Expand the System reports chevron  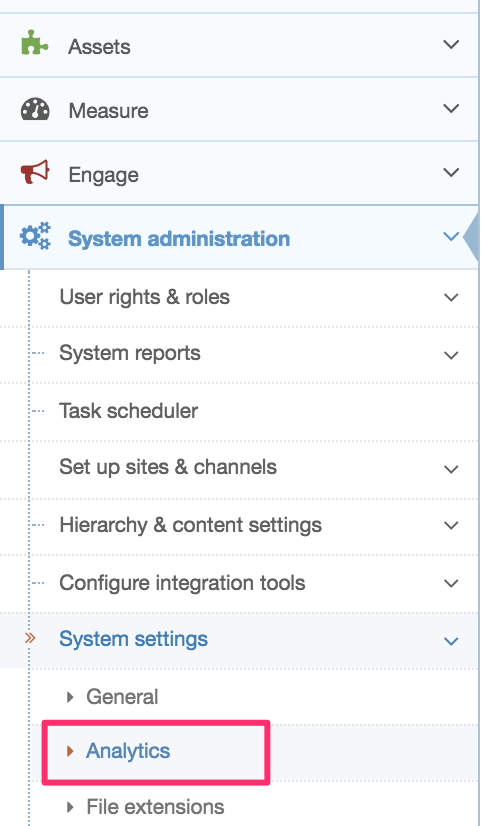451,356
